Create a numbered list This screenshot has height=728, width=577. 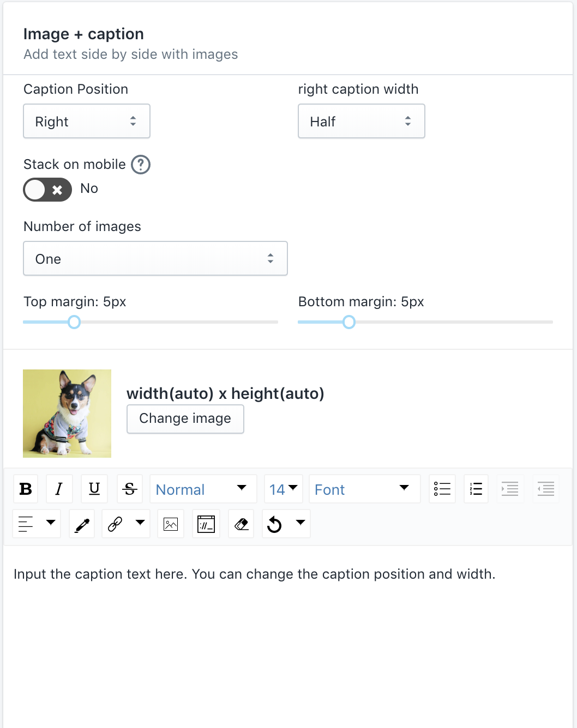pos(476,489)
